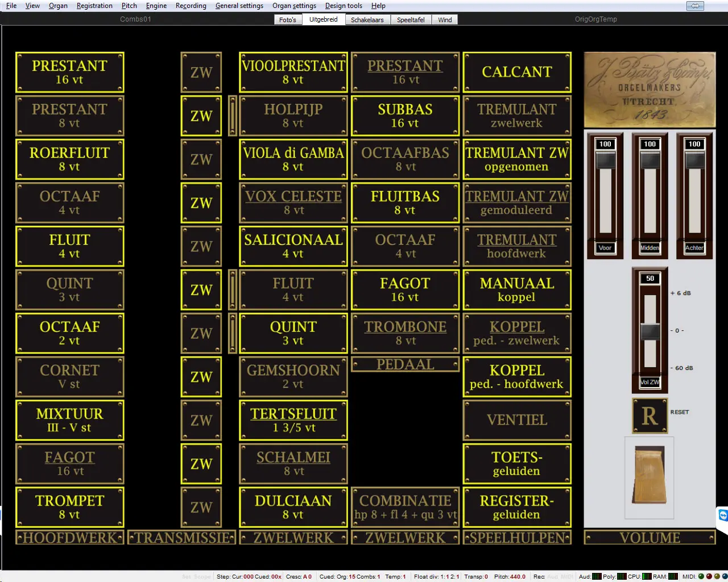Toggle the SUBBAS 16 vt pedal stop
The height and width of the screenshot is (582, 728).
point(405,116)
